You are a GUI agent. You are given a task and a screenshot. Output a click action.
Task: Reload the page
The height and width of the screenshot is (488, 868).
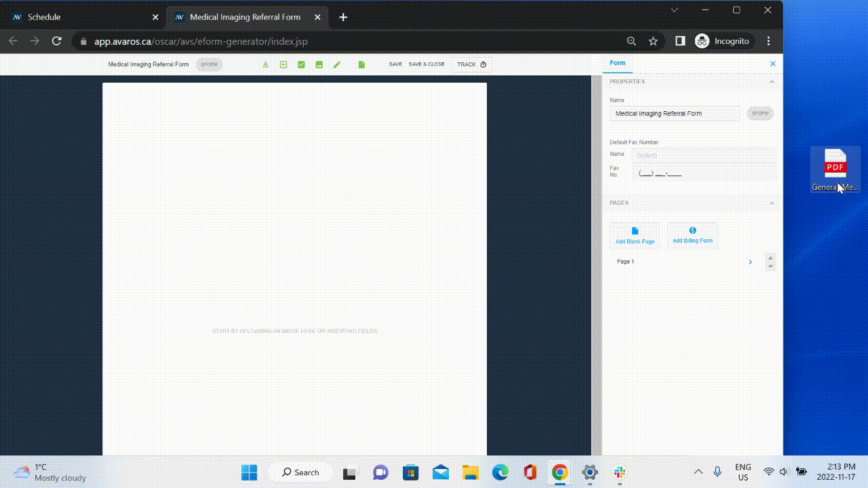(57, 41)
